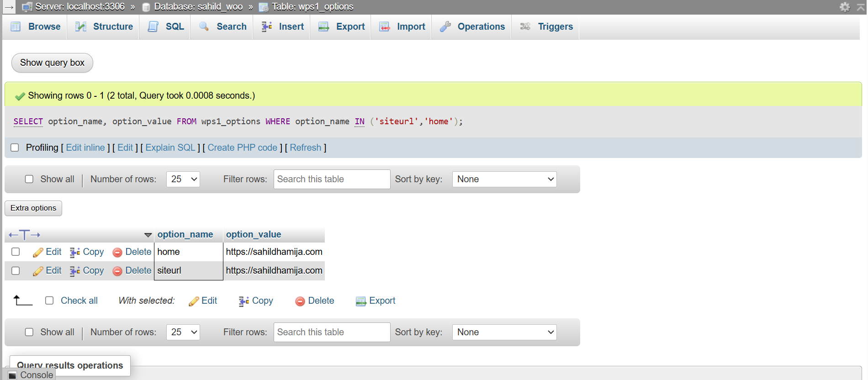Image resolution: width=868 pixels, height=380 pixels.
Task: Enable the Profiling checkbox
Action: pos(15,148)
